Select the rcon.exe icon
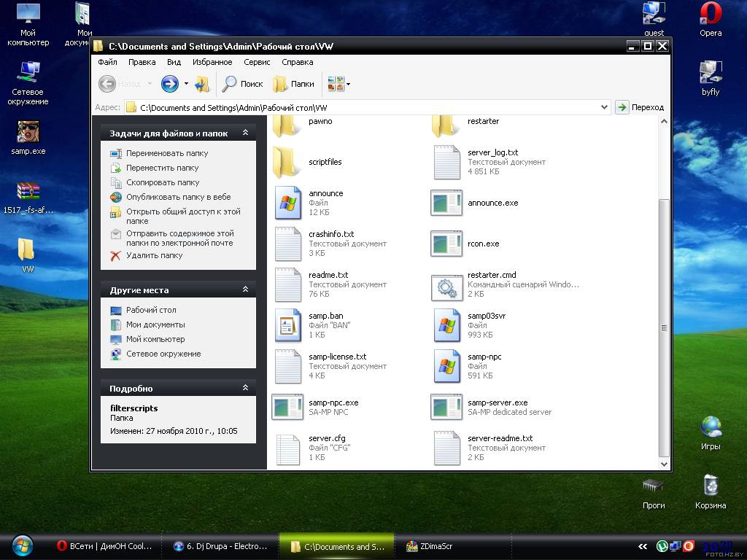This screenshot has width=747, height=560. point(446,244)
